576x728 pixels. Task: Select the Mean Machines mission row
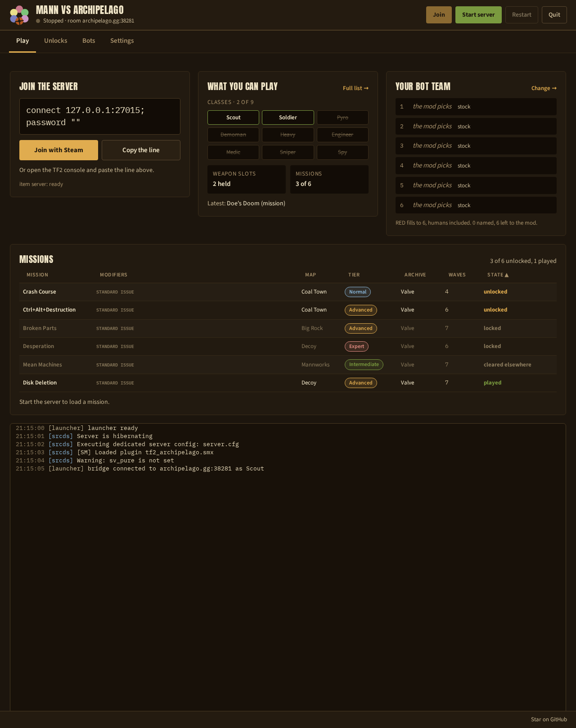point(288,365)
